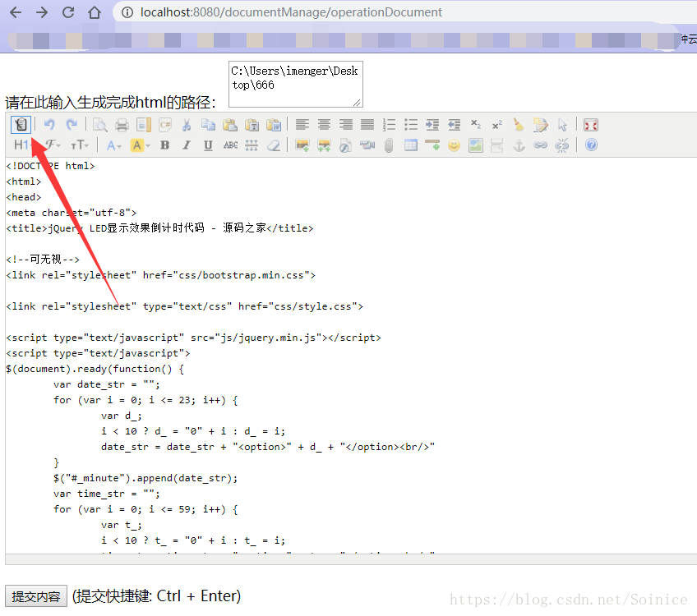Open the font family dropdown
Image resolution: width=697 pixels, height=616 pixels.
(53, 145)
